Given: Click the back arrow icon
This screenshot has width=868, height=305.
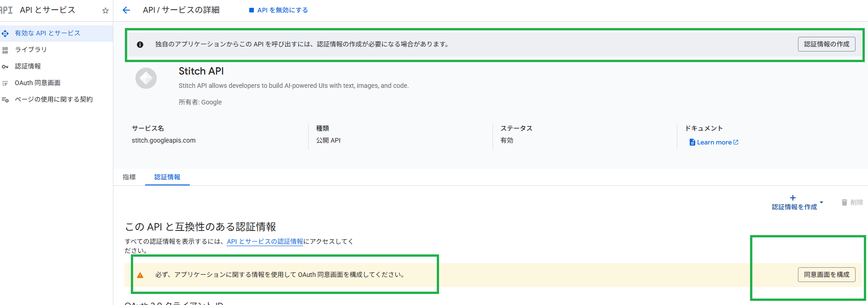Looking at the screenshot, I should 126,10.
